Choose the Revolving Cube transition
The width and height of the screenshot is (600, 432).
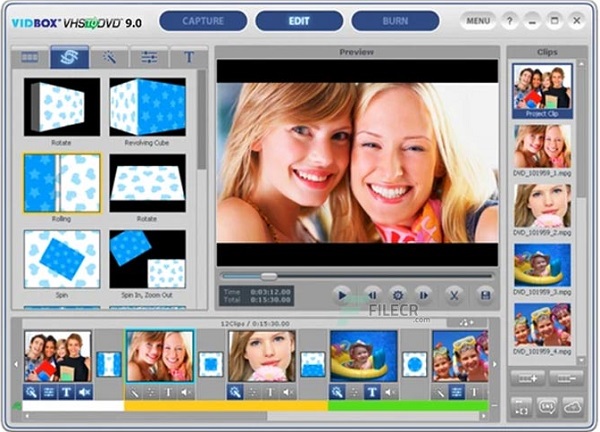pos(147,107)
